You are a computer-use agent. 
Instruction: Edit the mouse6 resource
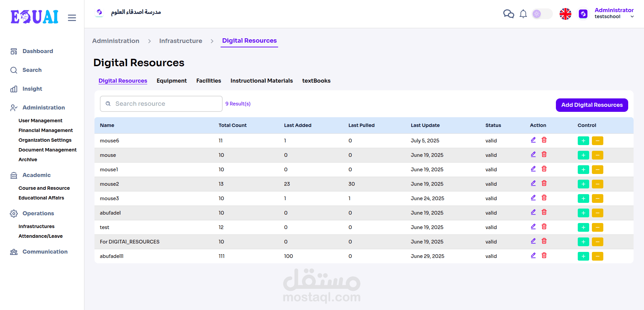533,140
